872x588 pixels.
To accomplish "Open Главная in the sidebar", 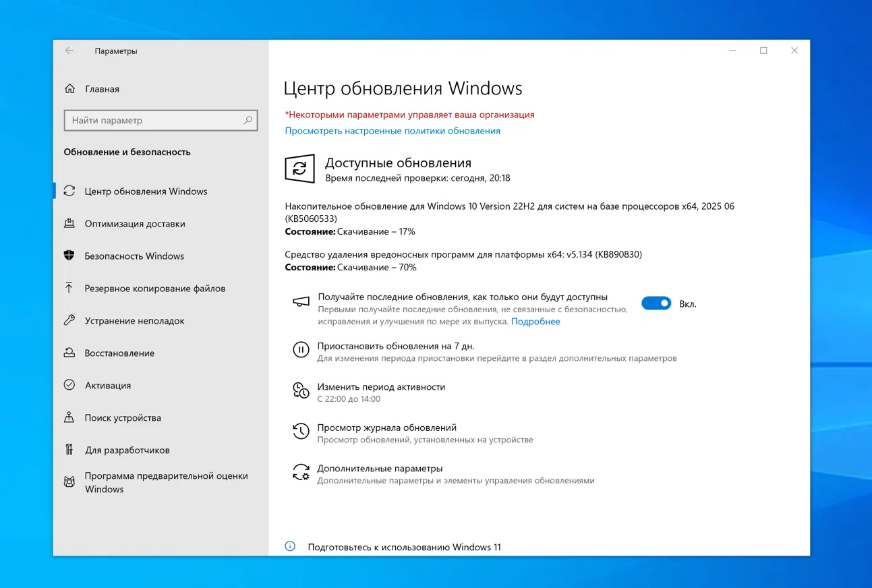I will pos(103,89).
